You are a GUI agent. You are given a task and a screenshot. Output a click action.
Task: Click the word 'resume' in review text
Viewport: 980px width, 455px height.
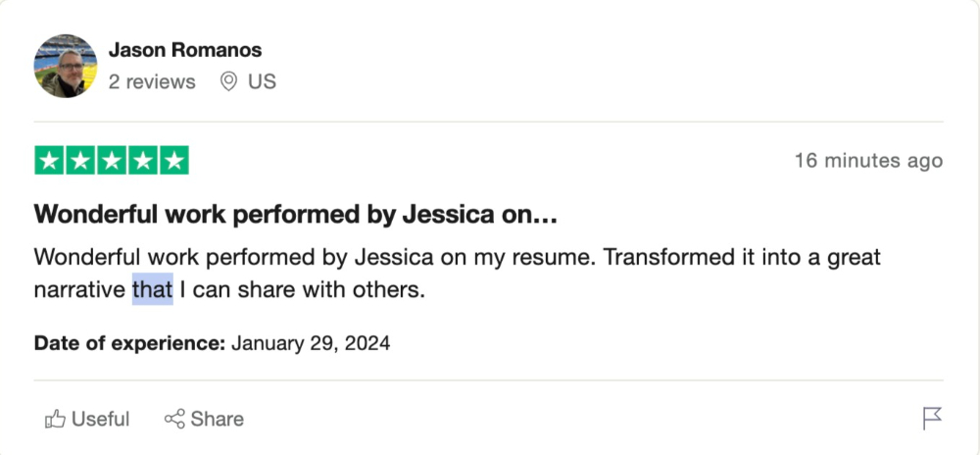pos(559,257)
